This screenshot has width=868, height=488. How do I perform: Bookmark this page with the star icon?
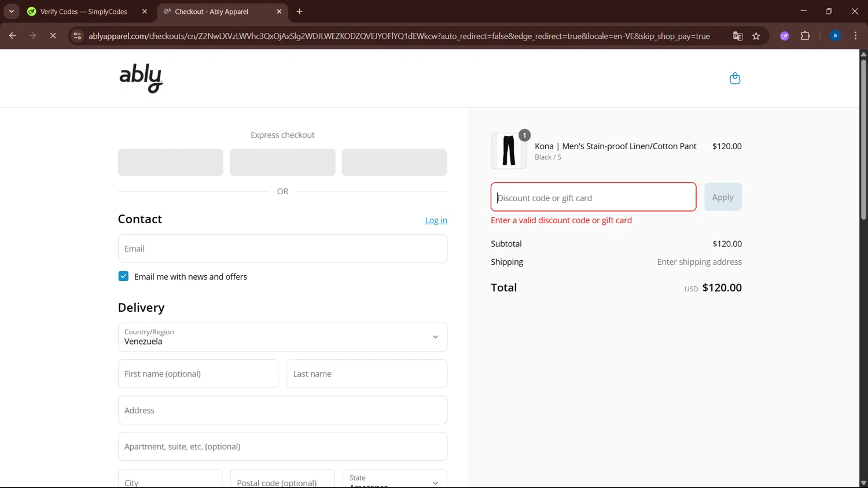(756, 36)
